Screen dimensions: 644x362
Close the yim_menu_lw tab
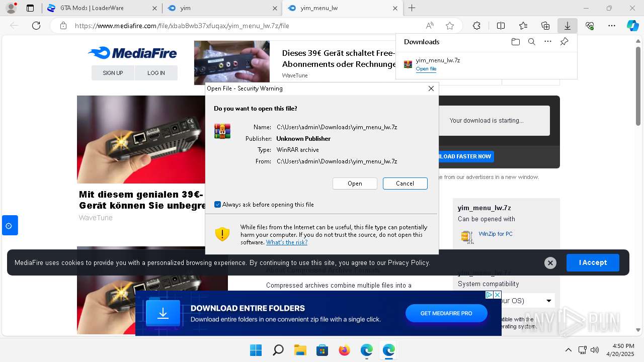coord(395,8)
